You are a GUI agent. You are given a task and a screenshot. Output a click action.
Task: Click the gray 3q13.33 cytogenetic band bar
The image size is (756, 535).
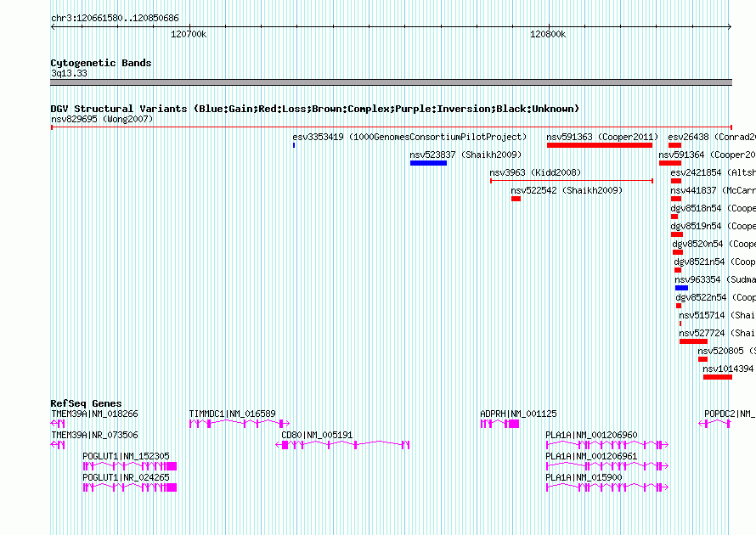point(391,82)
